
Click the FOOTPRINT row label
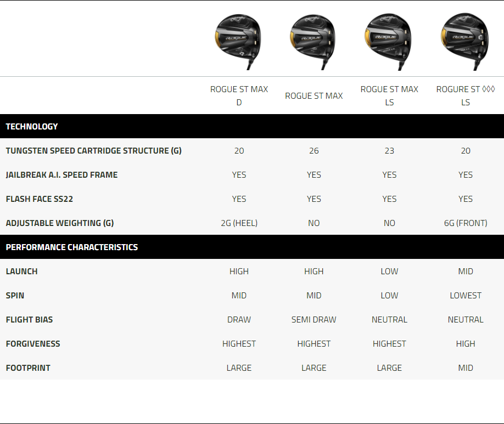point(28,368)
